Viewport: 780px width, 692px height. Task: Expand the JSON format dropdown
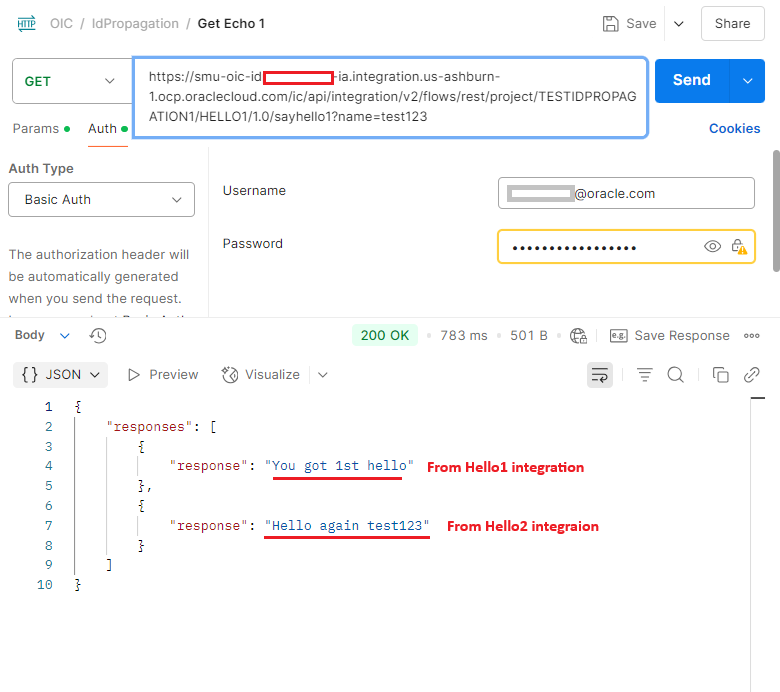coord(61,375)
